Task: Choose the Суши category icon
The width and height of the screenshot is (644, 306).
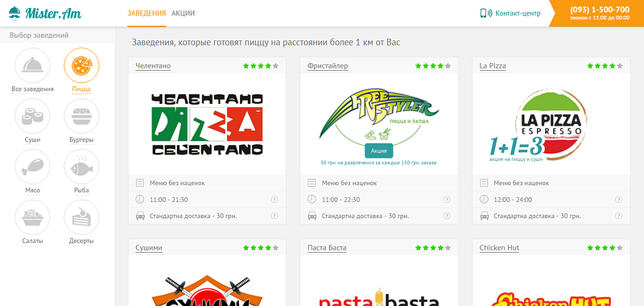Action: pos(32,116)
